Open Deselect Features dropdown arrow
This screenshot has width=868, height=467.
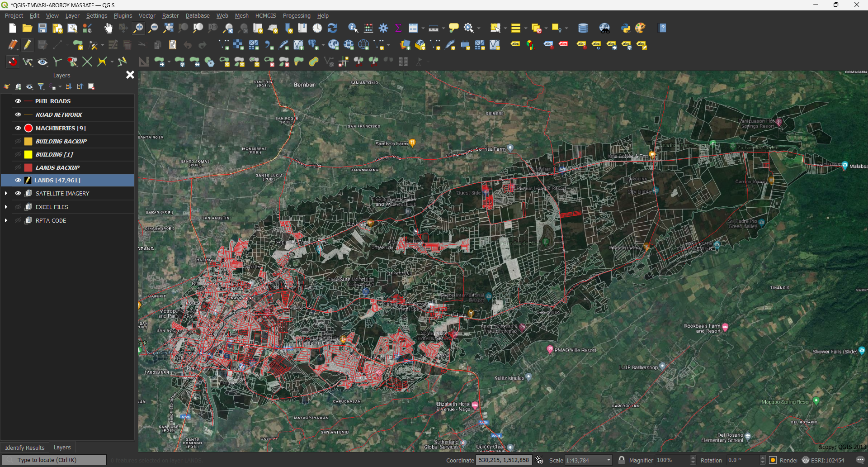click(x=546, y=29)
